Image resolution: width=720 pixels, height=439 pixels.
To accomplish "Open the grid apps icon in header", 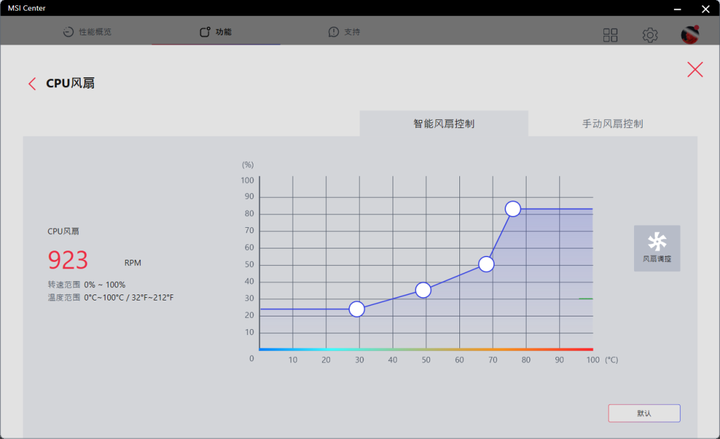I will coord(610,35).
